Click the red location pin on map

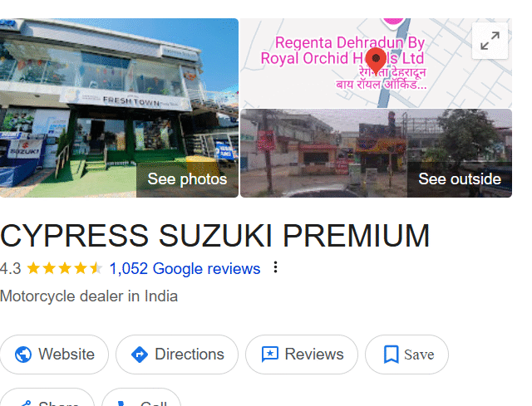click(x=376, y=61)
